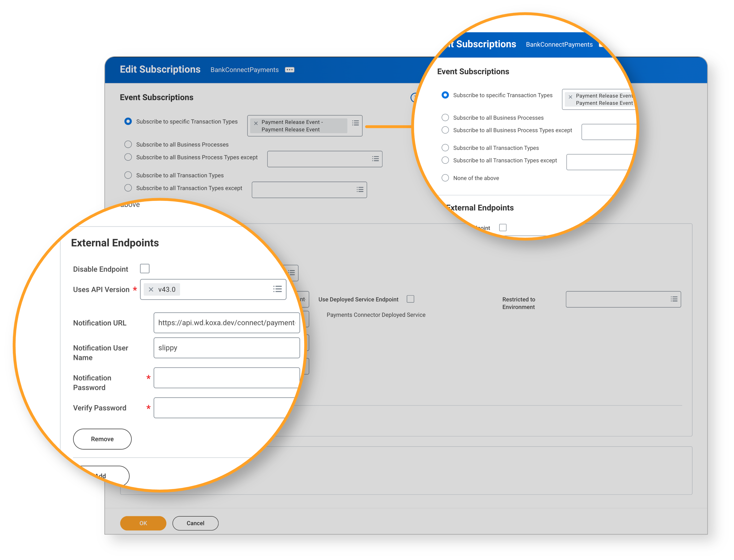734x560 pixels.
Task: Check the Disable Endpoint checkbox
Action: [x=145, y=268]
